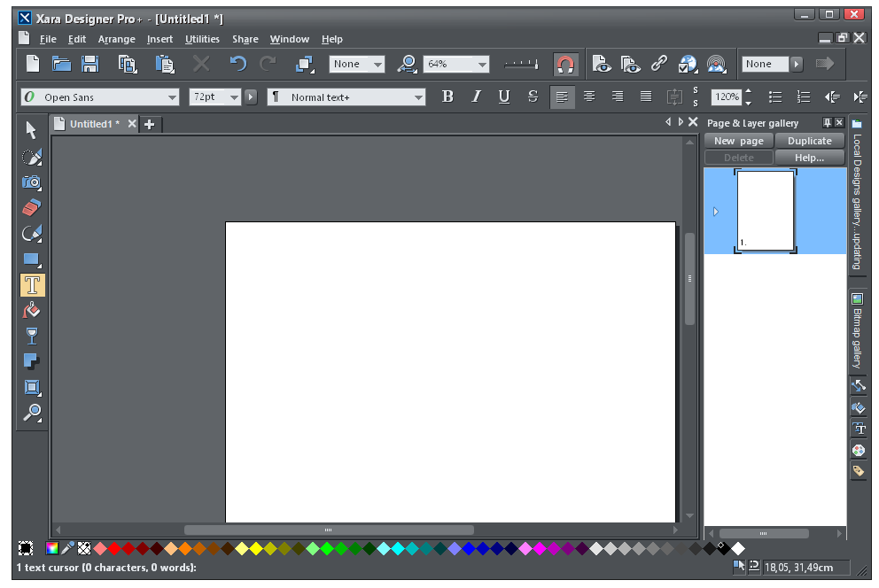Open the Share menu

pyautogui.click(x=245, y=39)
